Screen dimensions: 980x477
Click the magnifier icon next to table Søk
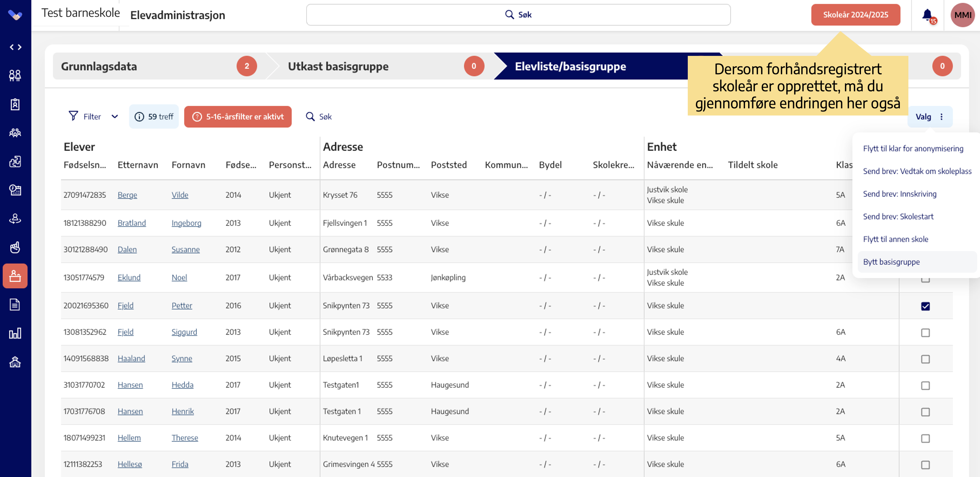click(310, 116)
